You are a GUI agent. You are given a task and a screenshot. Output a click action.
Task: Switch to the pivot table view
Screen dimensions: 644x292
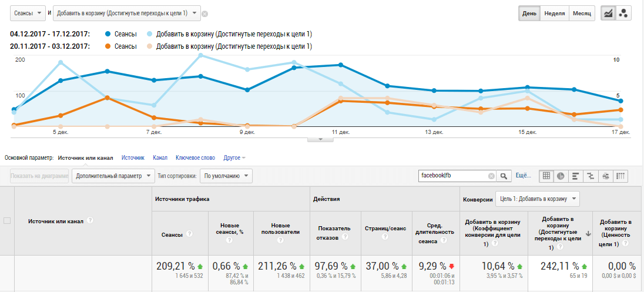[x=620, y=176]
